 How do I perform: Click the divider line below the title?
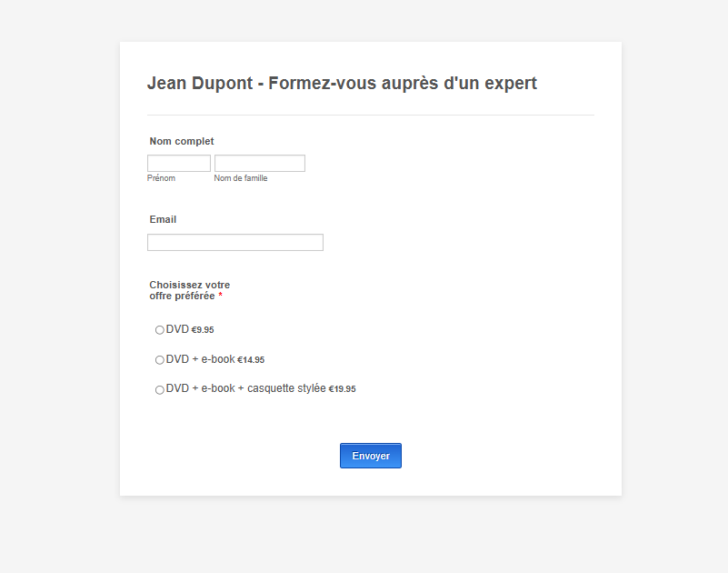(x=370, y=115)
